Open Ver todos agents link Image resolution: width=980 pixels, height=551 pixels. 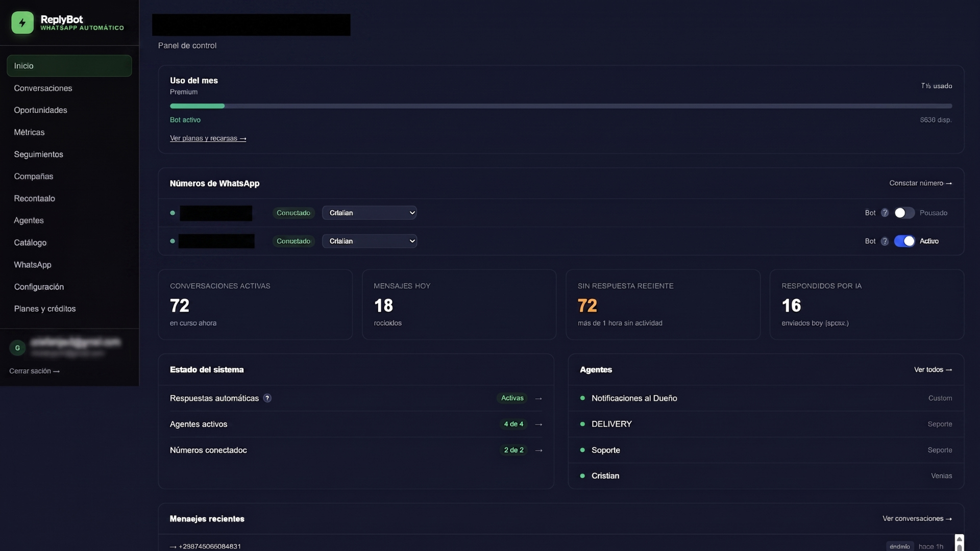933,369
